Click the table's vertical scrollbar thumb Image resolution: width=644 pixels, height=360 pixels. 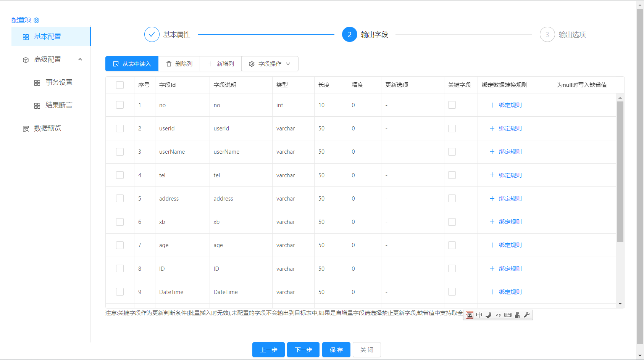(x=620, y=172)
